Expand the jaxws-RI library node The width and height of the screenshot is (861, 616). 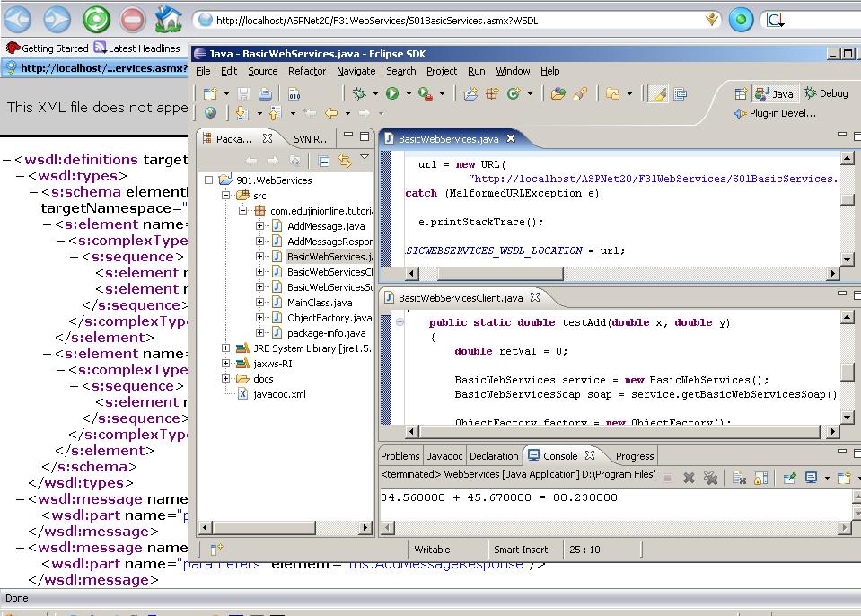point(225,364)
